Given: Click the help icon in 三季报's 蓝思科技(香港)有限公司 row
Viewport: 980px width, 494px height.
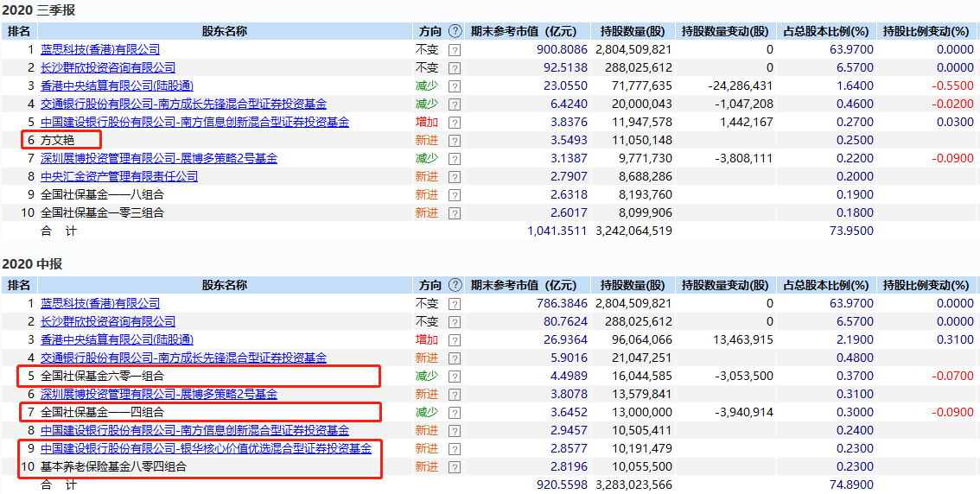Looking at the screenshot, I should click(x=455, y=51).
